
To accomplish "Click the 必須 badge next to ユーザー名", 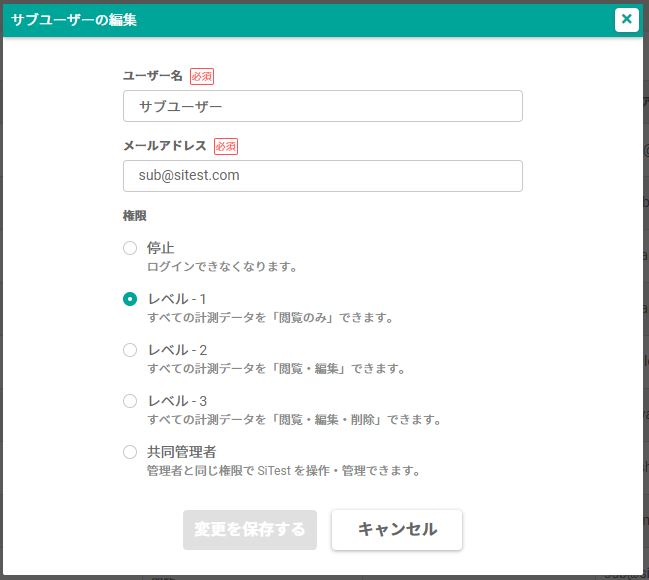I will click(202, 77).
